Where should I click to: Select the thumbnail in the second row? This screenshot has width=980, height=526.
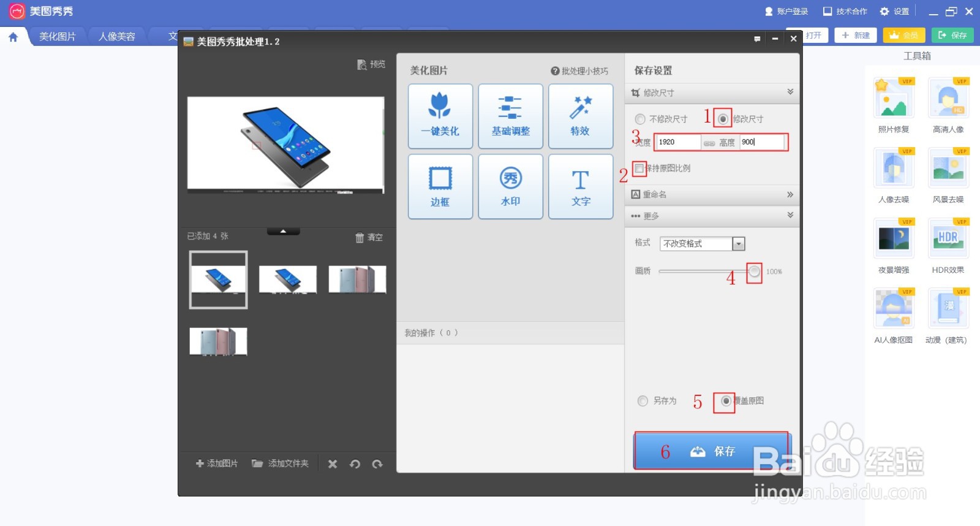click(x=218, y=341)
